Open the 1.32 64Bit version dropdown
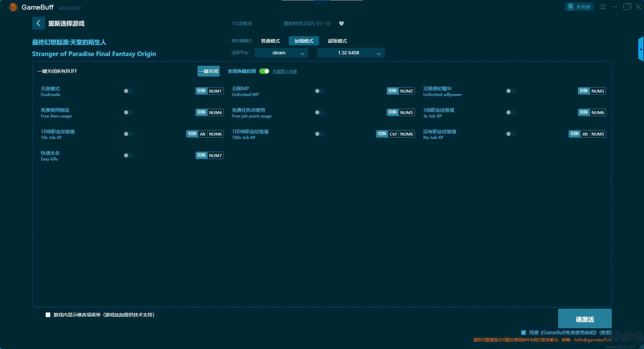Image resolution: width=644 pixels, height=349 pixels. point(351,53)
